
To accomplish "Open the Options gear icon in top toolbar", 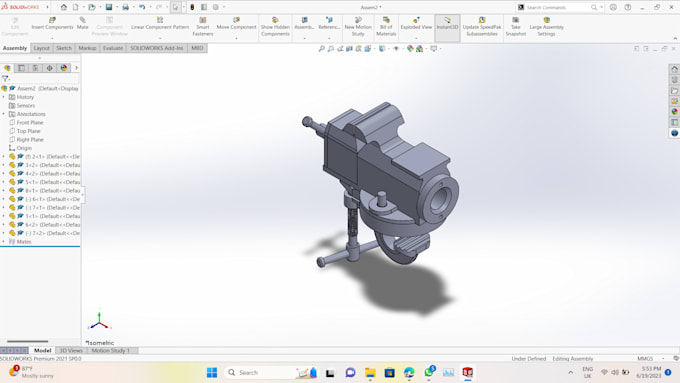I will (216, 7).
